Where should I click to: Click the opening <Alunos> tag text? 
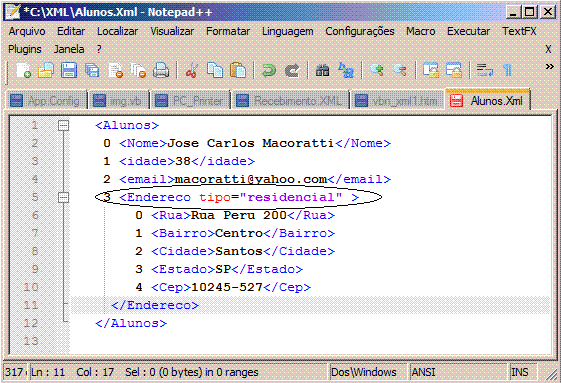pos(127,125)
